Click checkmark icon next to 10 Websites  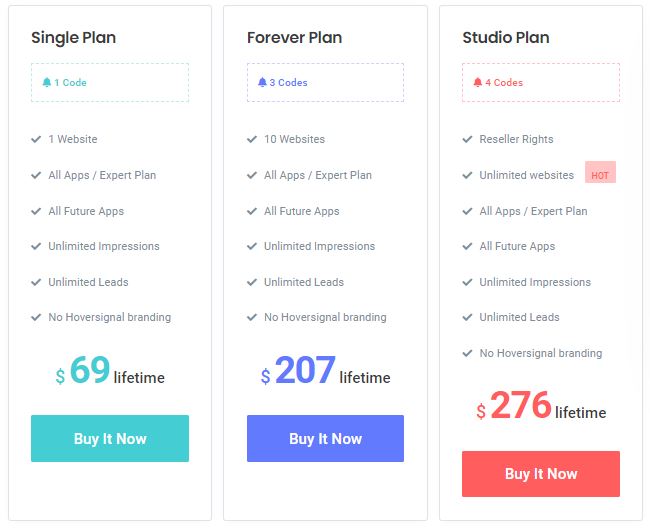[252, 139]
